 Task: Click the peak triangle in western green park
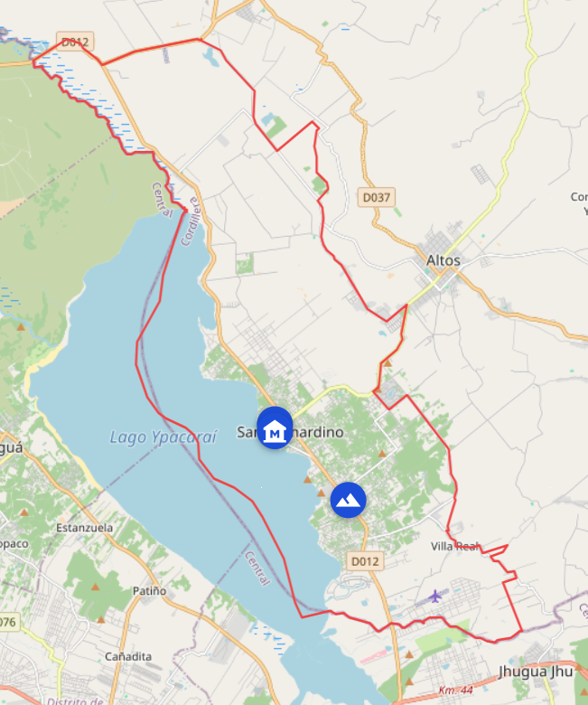pyautogui.click(x=21, y=327)
